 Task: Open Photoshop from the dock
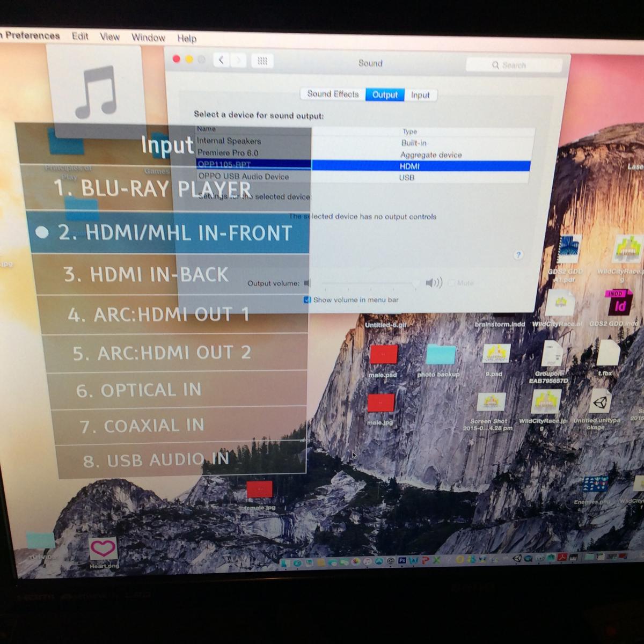tap(402, 560)
